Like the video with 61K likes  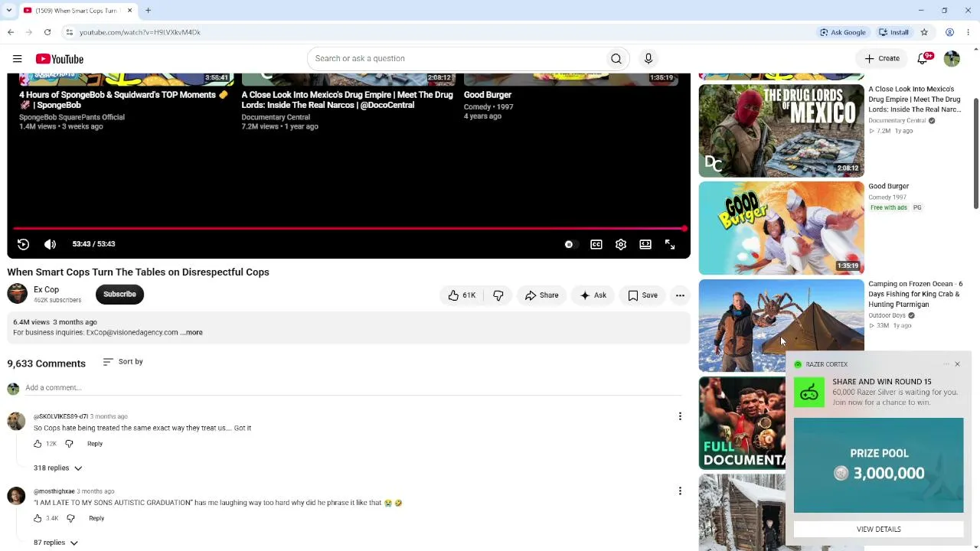pyautogui.click(x=462, y=295)
